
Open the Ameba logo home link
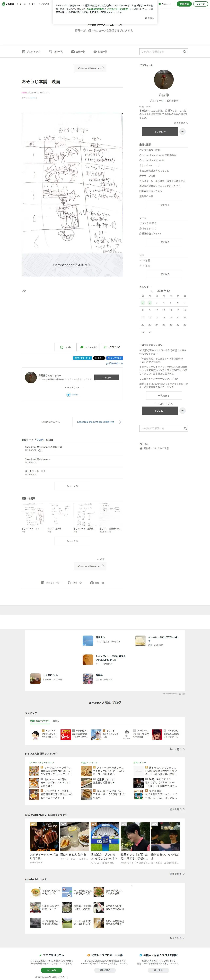[8, 4]
